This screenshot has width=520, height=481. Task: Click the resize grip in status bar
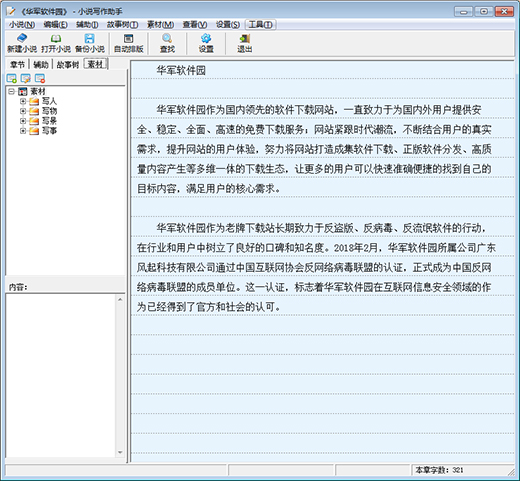tap(511, 471)
